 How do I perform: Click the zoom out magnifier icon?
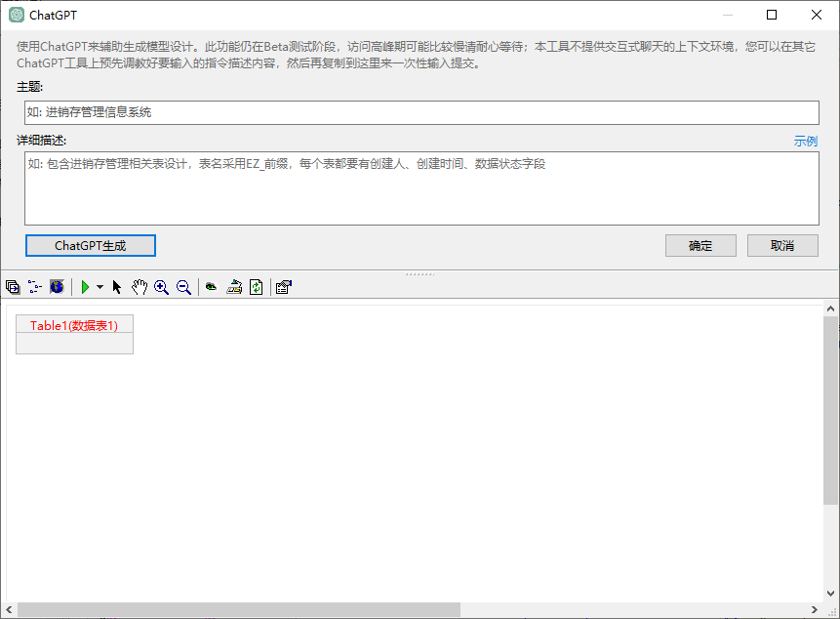pos(183,287)
